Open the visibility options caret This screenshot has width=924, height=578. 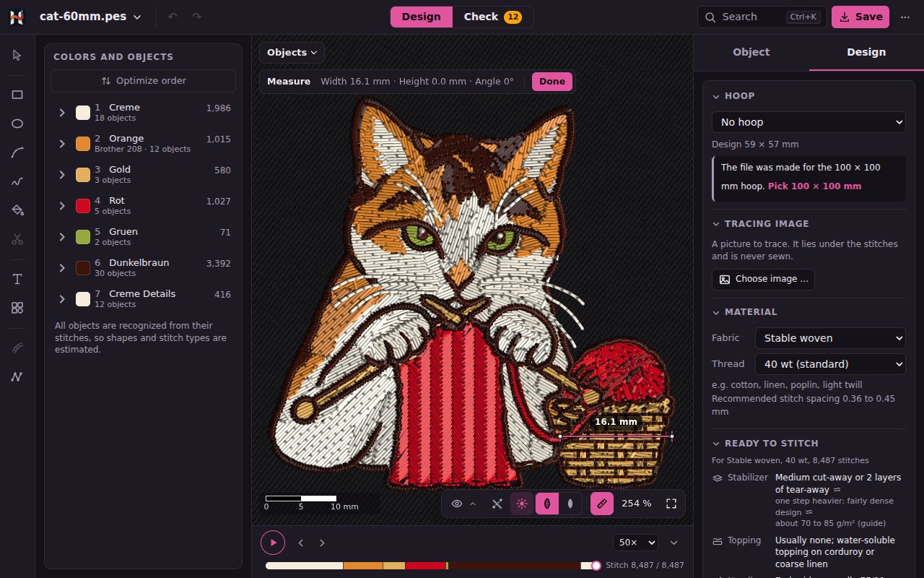[x=473, y=504]
